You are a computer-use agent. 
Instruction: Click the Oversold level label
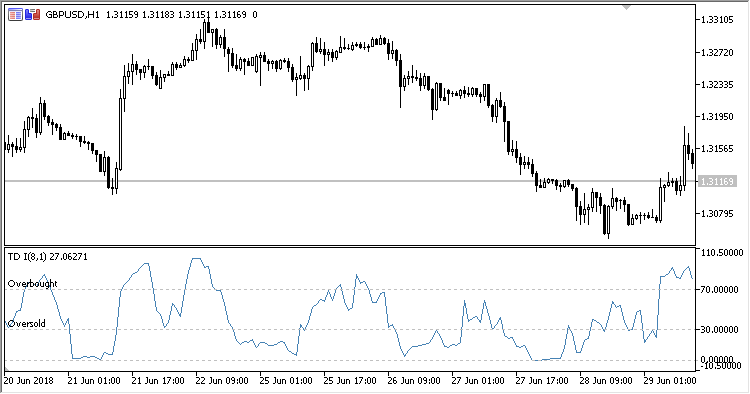click(27, 324)
